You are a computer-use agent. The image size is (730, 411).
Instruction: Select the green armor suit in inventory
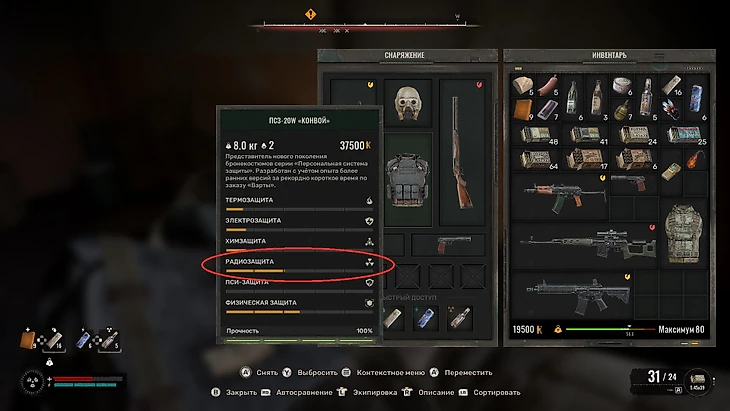click(x=683, y=233)
